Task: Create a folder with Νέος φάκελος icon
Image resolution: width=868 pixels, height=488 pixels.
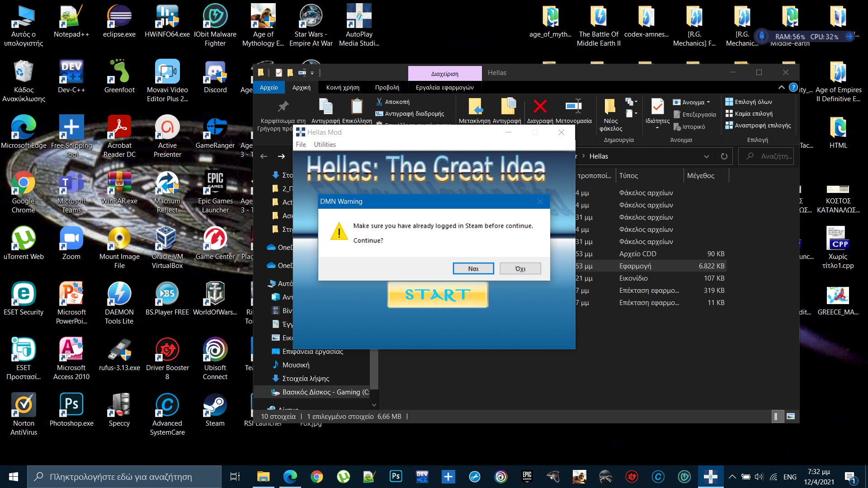Action: pos(610,107)
